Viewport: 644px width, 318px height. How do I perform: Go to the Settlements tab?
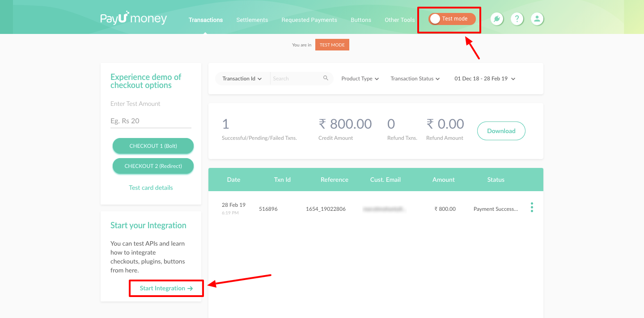252,20
